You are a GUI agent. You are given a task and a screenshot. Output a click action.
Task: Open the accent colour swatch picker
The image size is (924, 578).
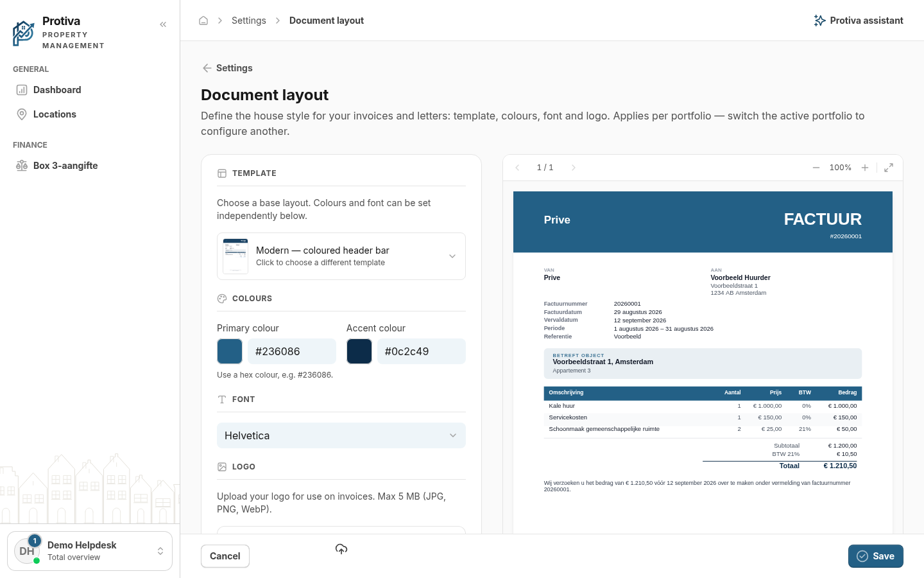[359, 351]
